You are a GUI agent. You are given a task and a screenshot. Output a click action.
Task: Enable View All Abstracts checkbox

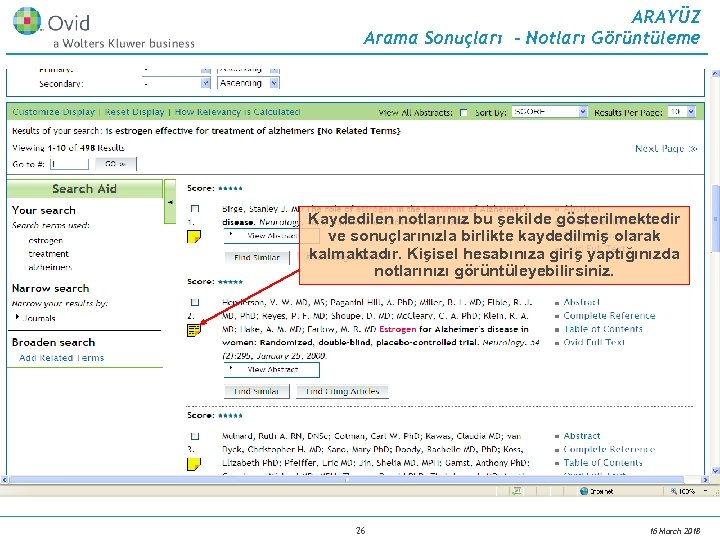click(464, 112)
